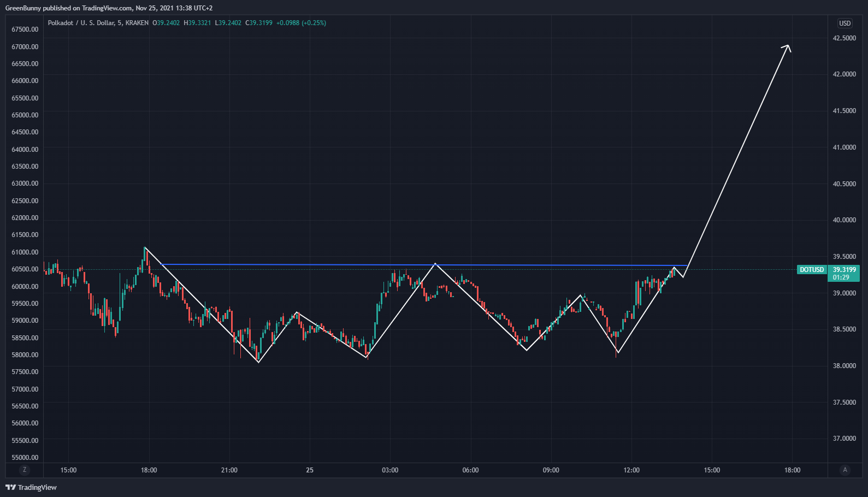The image size is (868, 497).
Task: Click the 15:00 time label near Z button
Action: pos(68,470)
